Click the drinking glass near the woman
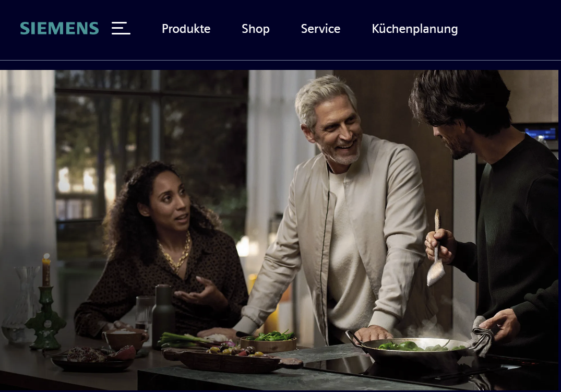Viewport: 561px width, 392px height. pyautogui.click(x=145, y=313)
